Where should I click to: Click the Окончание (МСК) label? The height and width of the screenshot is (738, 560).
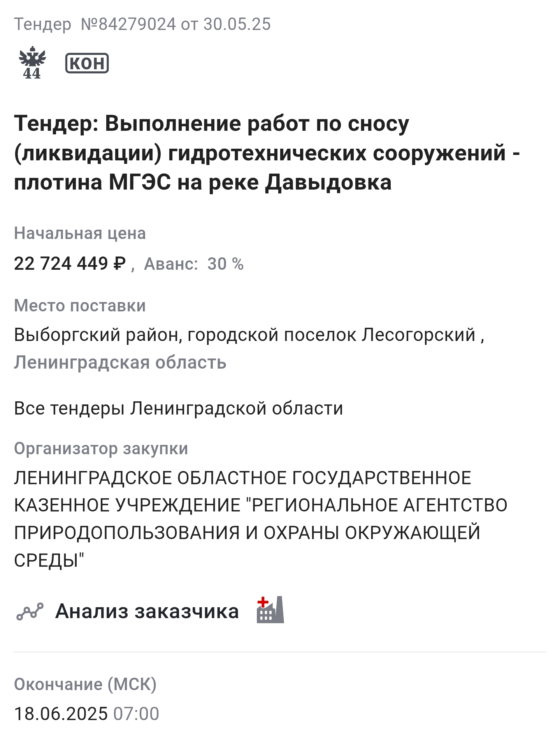85,684
